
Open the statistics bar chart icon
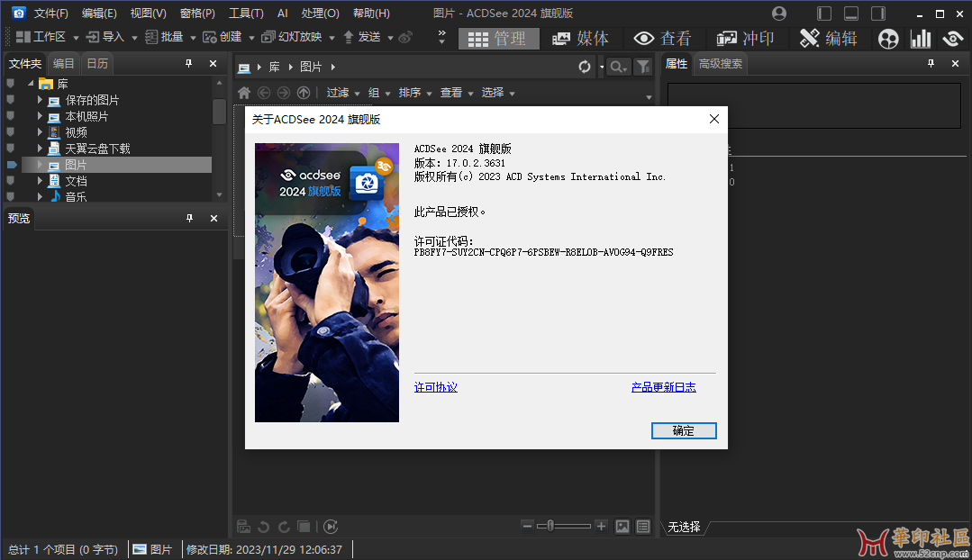coord(921,39)
